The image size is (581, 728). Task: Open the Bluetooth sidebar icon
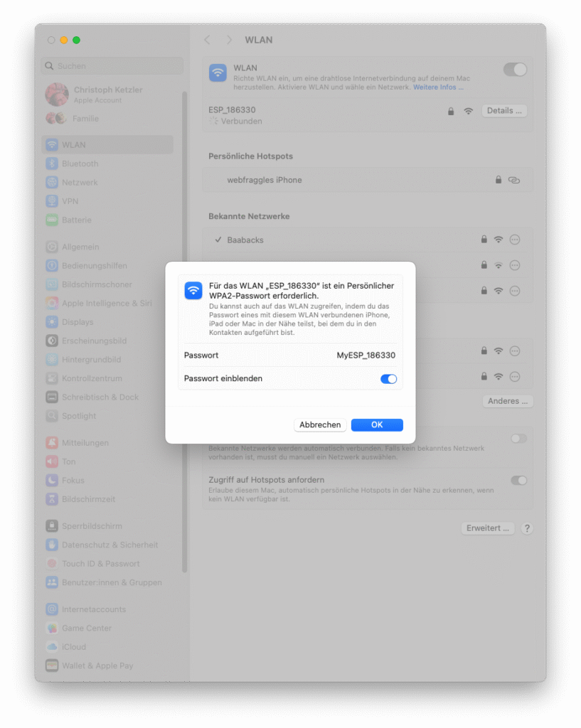click(x=52, y=164)
